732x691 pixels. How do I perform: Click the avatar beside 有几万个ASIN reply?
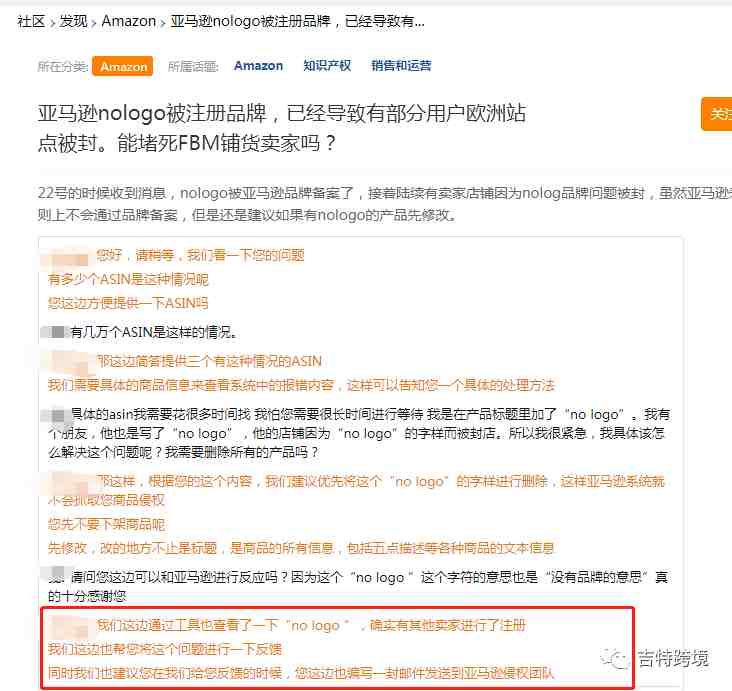point(56,332)
